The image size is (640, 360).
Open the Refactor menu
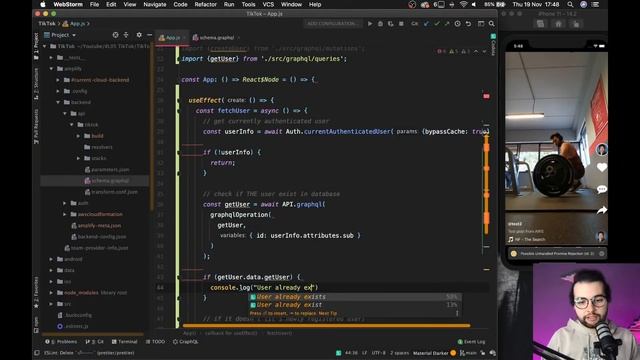coord(205,4)
